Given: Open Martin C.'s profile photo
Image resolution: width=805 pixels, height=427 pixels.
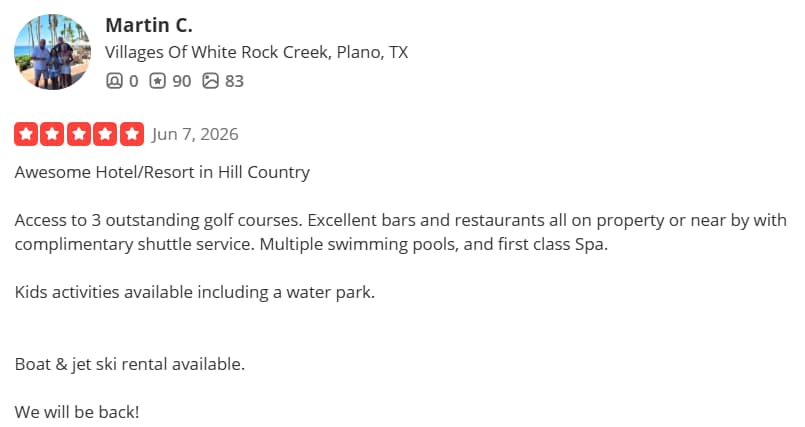Looking at the screenshot, I should [52, 52].
